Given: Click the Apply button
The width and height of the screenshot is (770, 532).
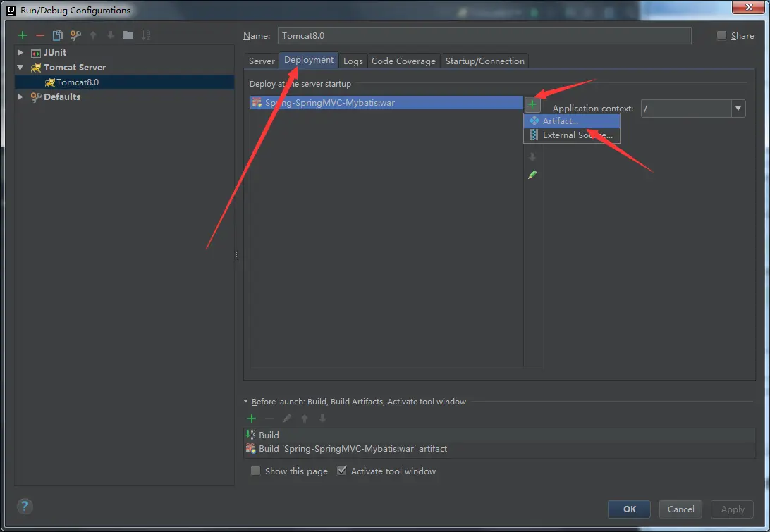Looking at the screenshot, I should [x=733, y=509].
